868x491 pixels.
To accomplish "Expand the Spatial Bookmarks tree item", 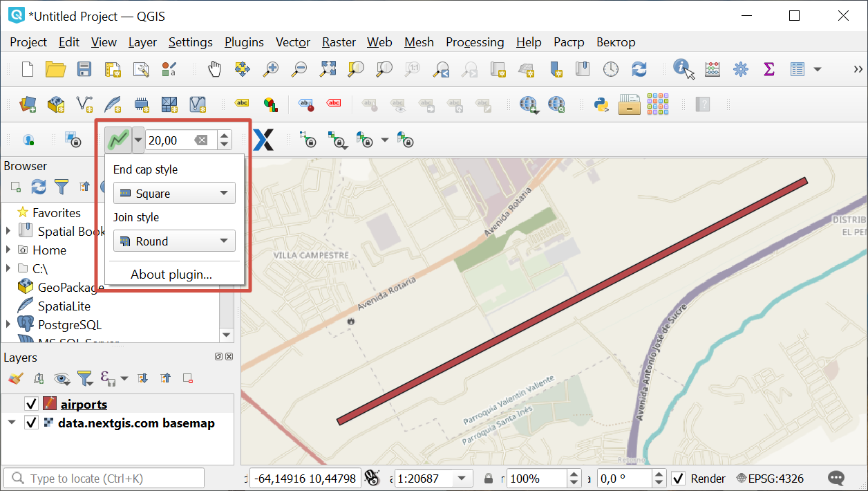I will coord(8,231).
